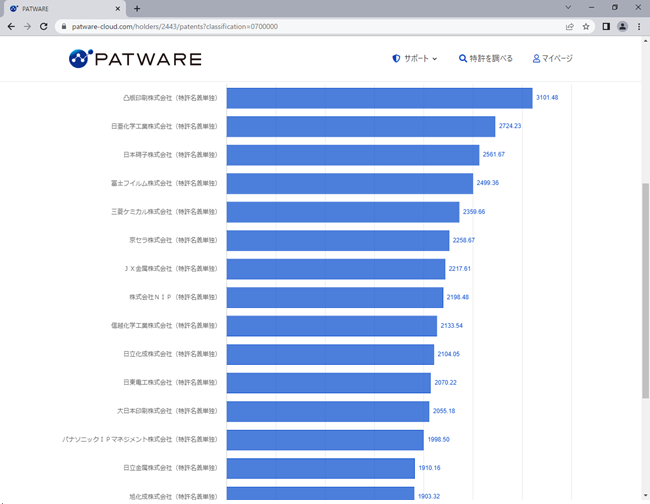Click the browser forward arrow
Viewport: 650px width, 504px height.
tap(27, 27)
